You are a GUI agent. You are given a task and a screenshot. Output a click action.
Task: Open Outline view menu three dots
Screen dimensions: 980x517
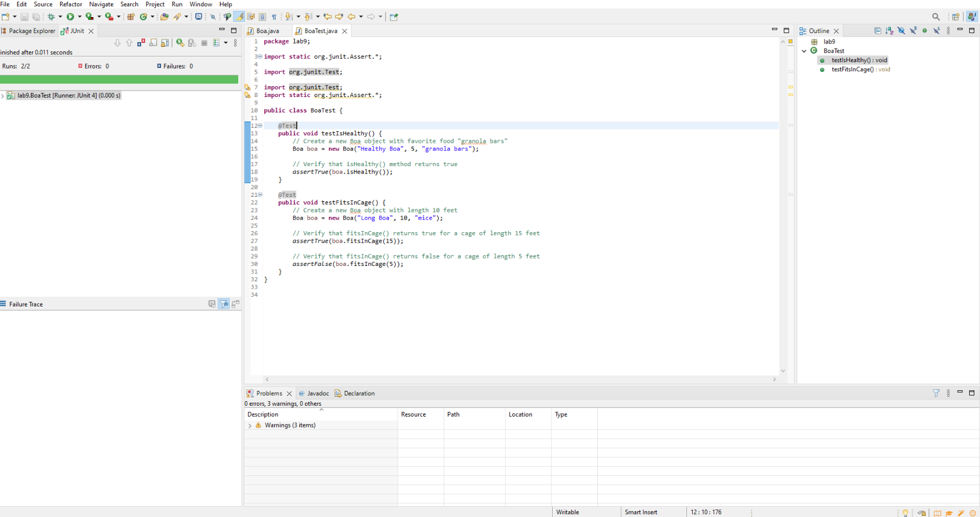[948, 31]
